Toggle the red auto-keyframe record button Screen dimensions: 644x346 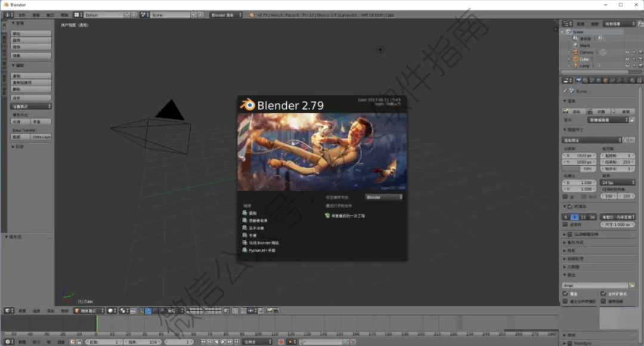pos(281,341)
